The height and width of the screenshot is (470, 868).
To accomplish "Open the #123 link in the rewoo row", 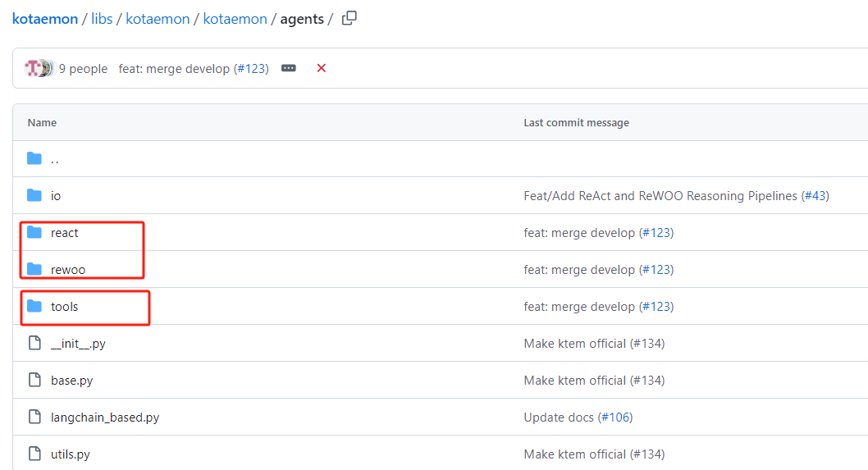I will (x=656, y=270).
